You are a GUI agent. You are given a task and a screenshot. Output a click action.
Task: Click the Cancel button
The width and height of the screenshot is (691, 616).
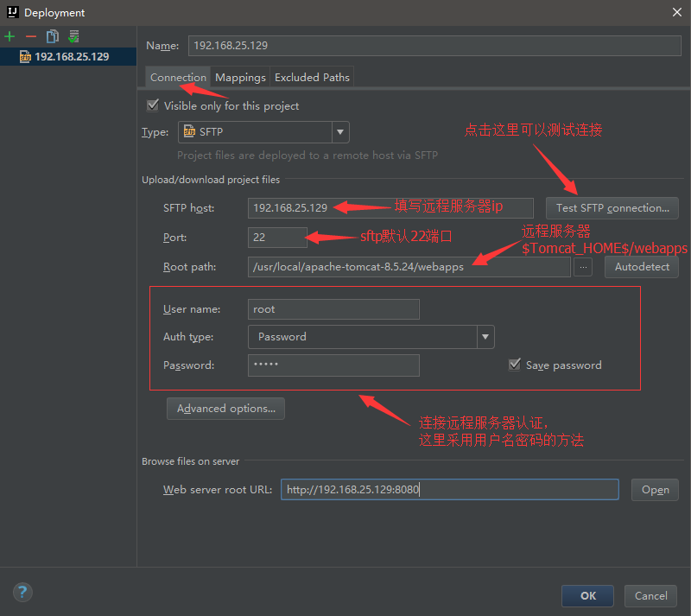650,596
